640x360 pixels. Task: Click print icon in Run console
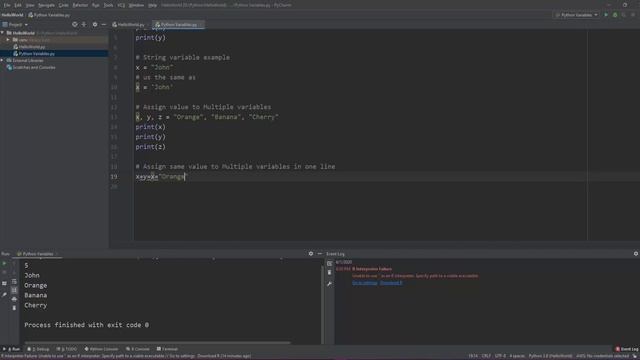pos(14,299)
